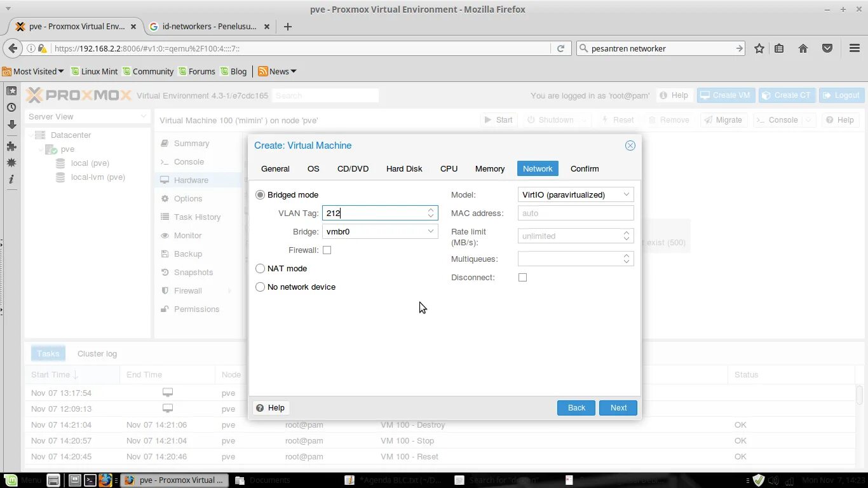Image resolution: width=868 pixels, height=488 pixels.
Task: Click the Multiqueues stepper arrows
Action: [x=626, y=259]
